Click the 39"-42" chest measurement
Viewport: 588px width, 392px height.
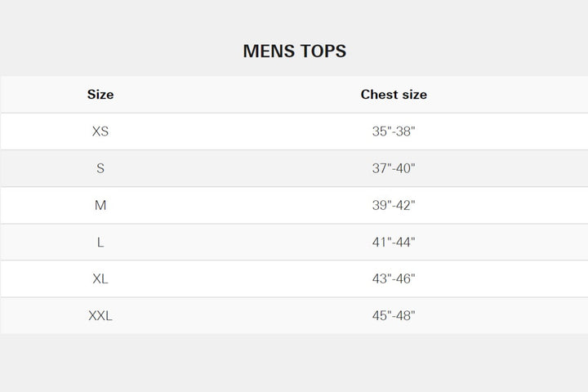pyautogui.click(x=394, y=205)
